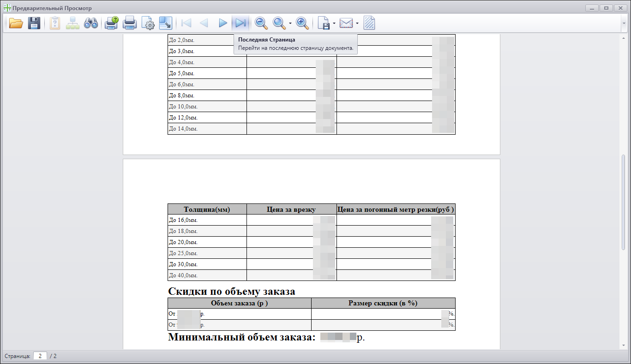
Task: Open the toolbar overflow options arrow
Action: (x=623, y=23)
